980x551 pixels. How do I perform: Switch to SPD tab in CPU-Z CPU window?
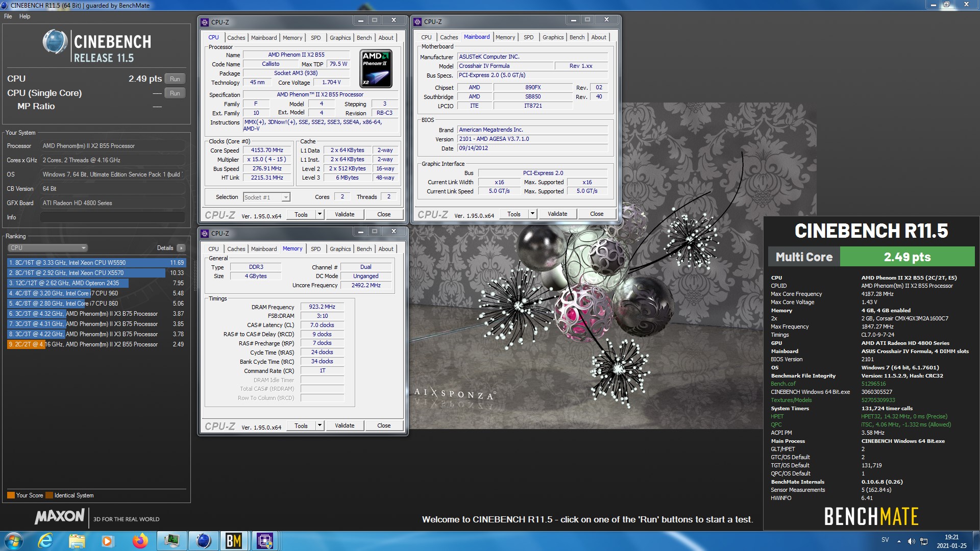point(315,38)
